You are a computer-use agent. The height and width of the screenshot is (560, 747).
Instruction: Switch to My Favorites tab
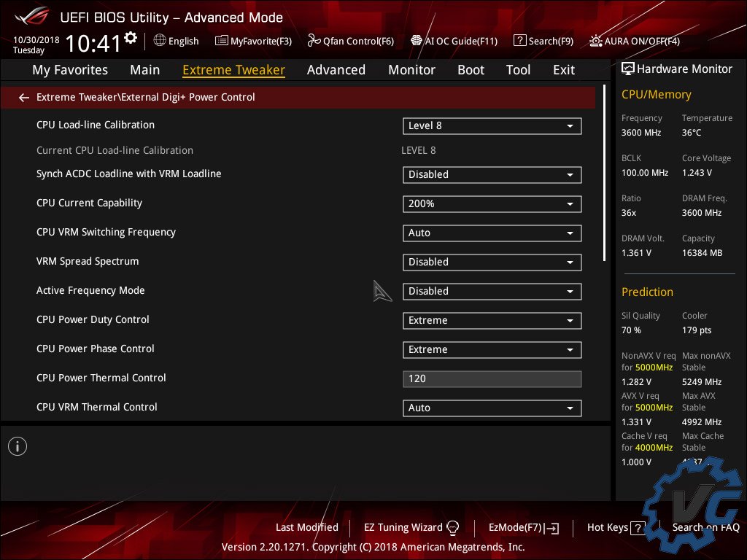(x=70, y=70)
